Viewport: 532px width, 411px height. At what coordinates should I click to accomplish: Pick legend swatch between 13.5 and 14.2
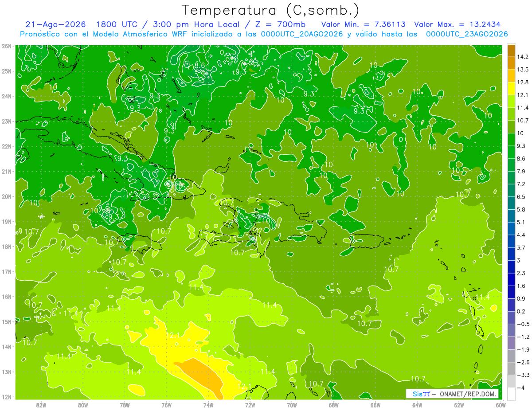tap(511, 63)
